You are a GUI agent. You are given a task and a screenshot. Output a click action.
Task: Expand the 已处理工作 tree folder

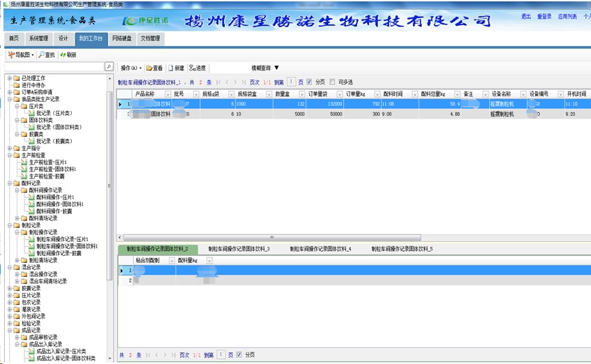point(9,78)
